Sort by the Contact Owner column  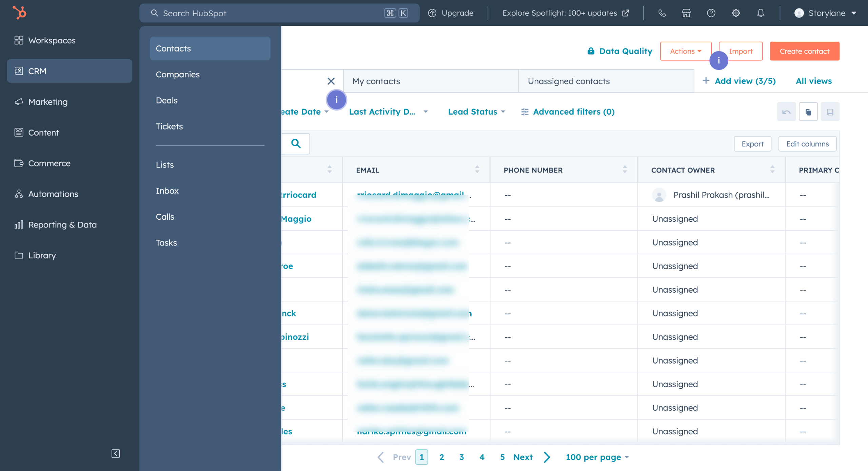[x=772, y=170]
